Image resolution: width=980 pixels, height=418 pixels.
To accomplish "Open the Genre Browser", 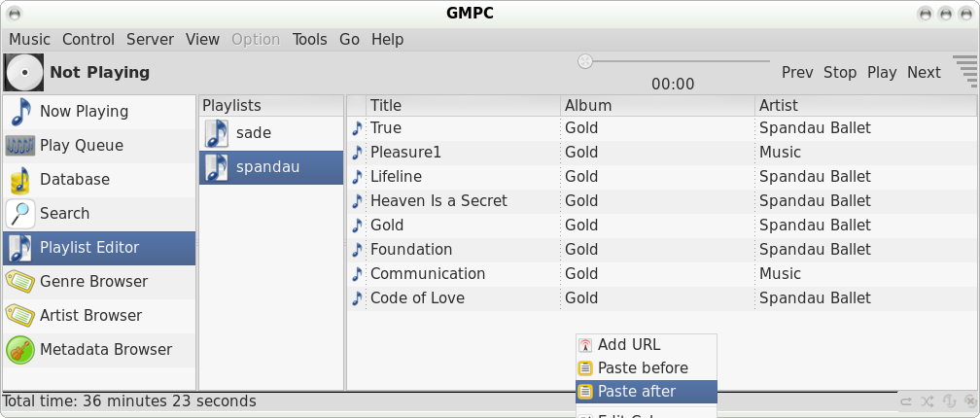I will point(93,282).
